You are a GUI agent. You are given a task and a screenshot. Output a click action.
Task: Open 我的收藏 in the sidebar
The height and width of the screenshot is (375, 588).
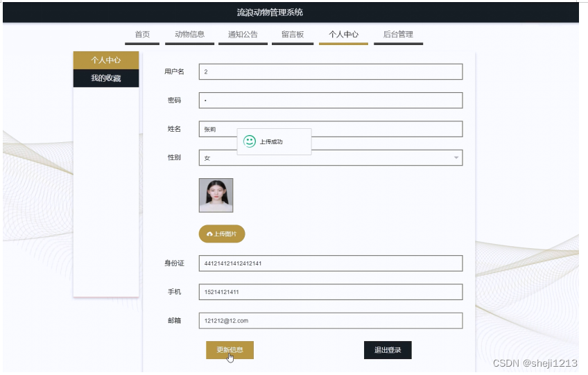[x=106, y=78]
